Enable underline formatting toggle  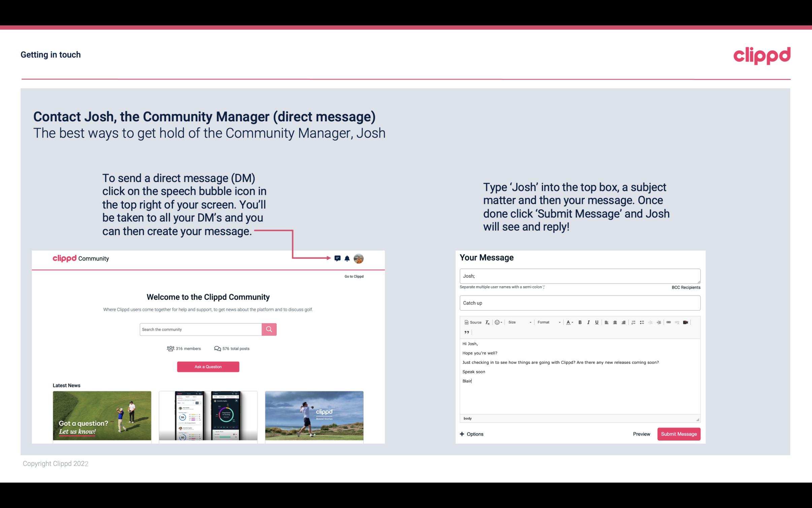[597, 322]
